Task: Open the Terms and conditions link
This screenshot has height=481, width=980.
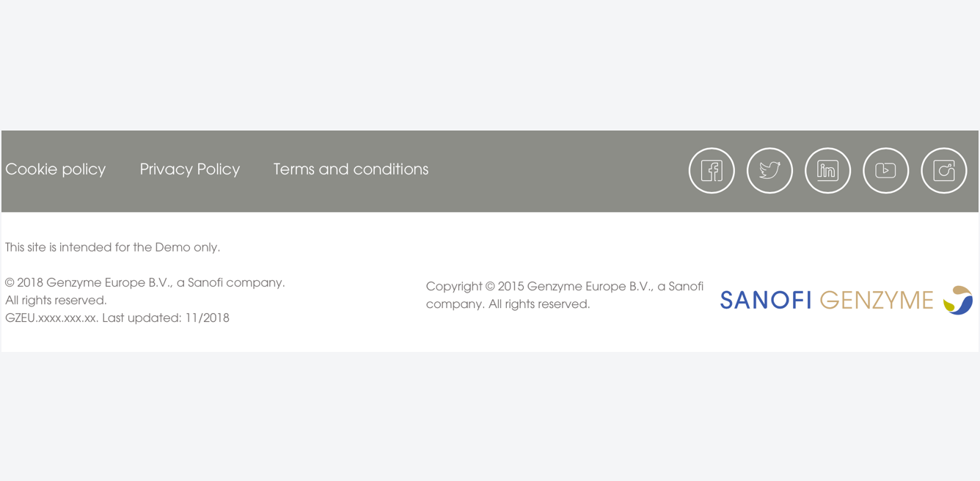Action: click(351, 169)
